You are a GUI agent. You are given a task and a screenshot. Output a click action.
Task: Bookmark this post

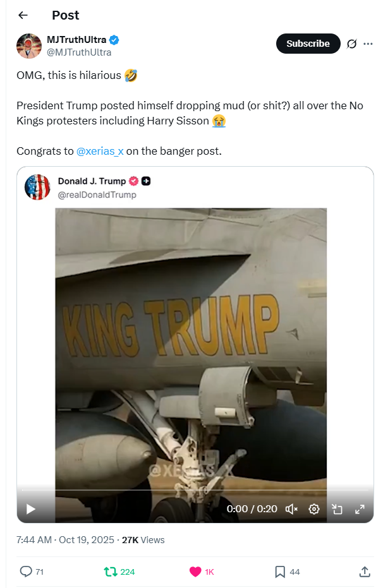[x=280, y=572]
